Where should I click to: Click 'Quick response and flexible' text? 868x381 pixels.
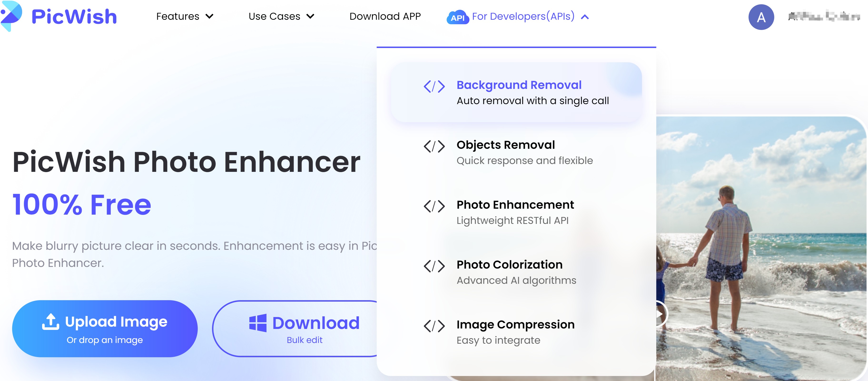point(525,160)
